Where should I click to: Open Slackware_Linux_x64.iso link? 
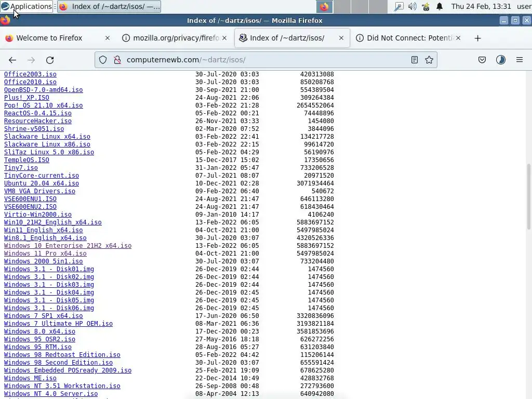point(47,137)
